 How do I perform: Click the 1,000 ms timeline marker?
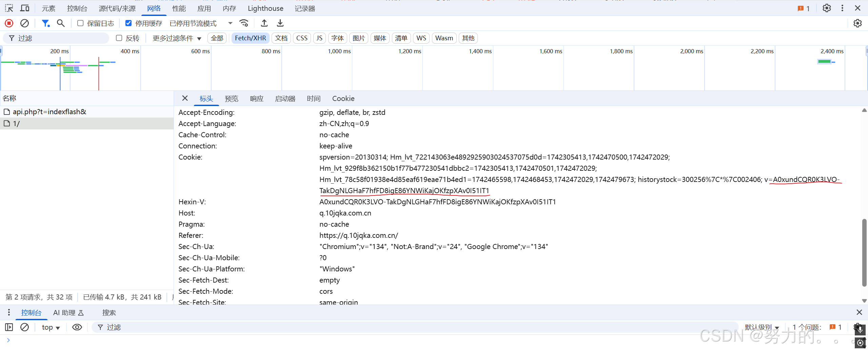coord(339,51)
